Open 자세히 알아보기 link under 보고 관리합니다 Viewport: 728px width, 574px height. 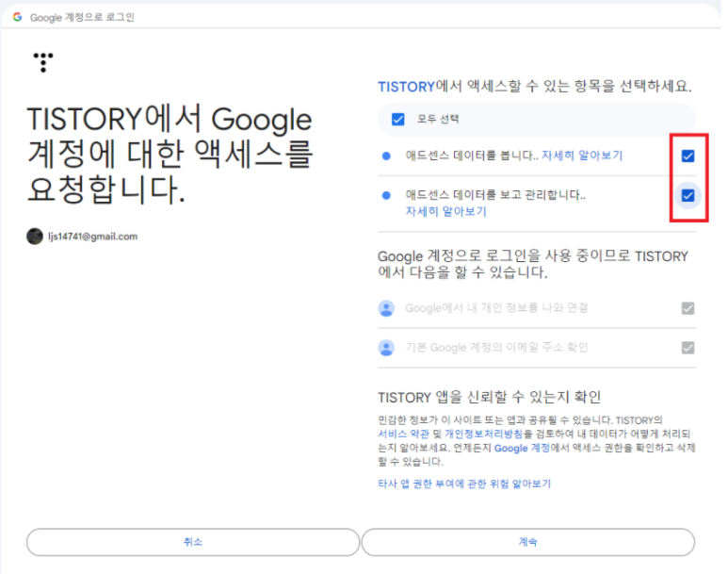pos(445,211)
